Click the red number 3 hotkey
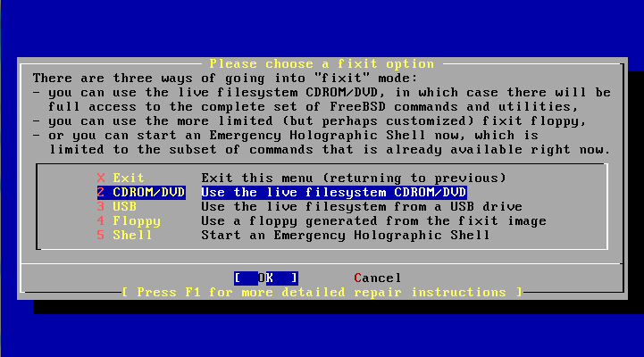Screen dimensions: 644x357 coord(101,207)
